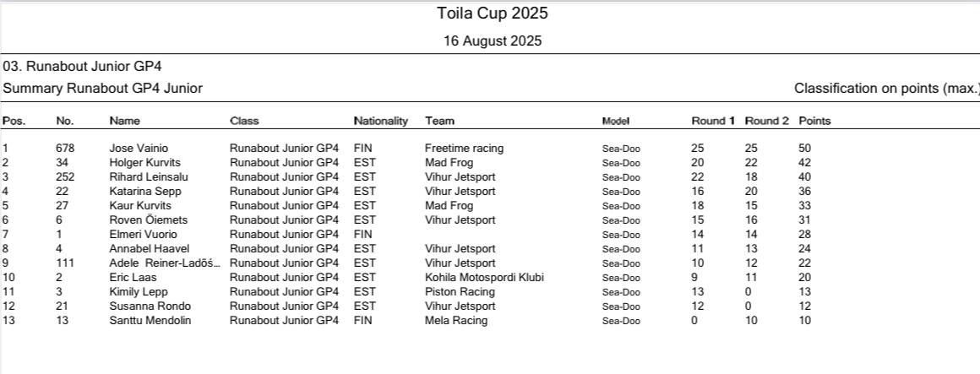Click the Round 1 column header

[x=713, y=121]
